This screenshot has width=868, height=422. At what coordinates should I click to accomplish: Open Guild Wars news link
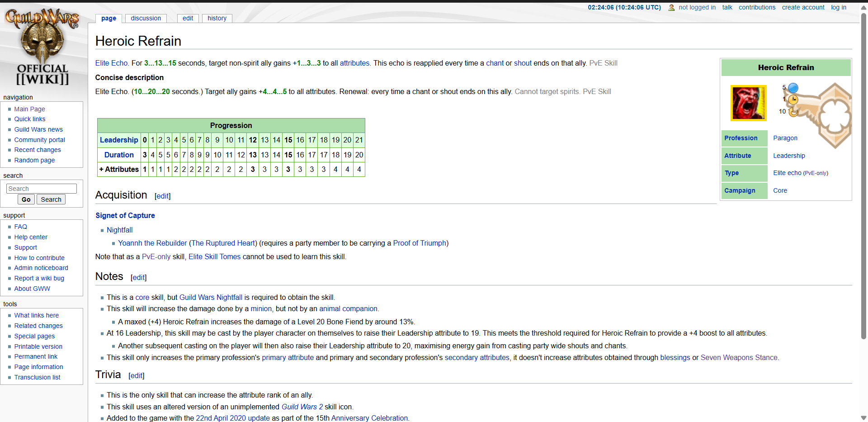coord(38,129)
